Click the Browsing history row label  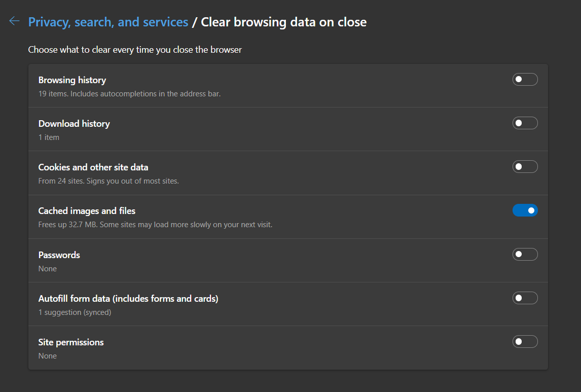[x=72, y=80]
